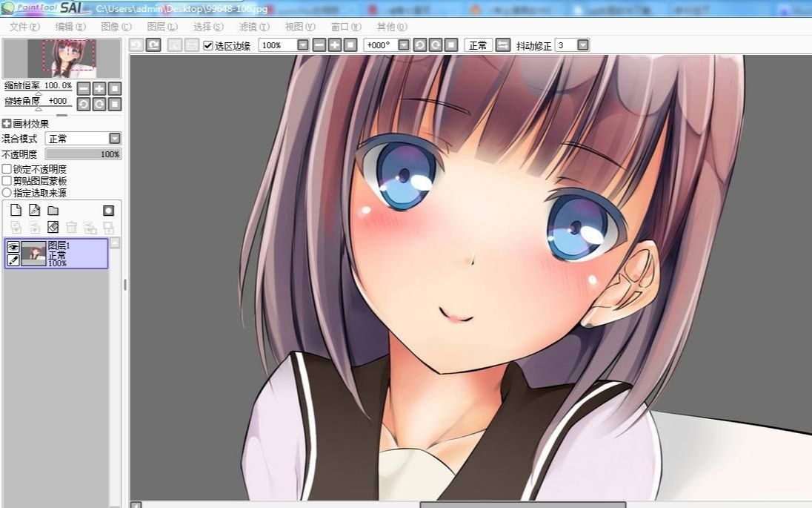Click the PaintTool SAI logo in title bar
Image resolution: width=812 pixels, height=508 pixels.
click(46, 7)
